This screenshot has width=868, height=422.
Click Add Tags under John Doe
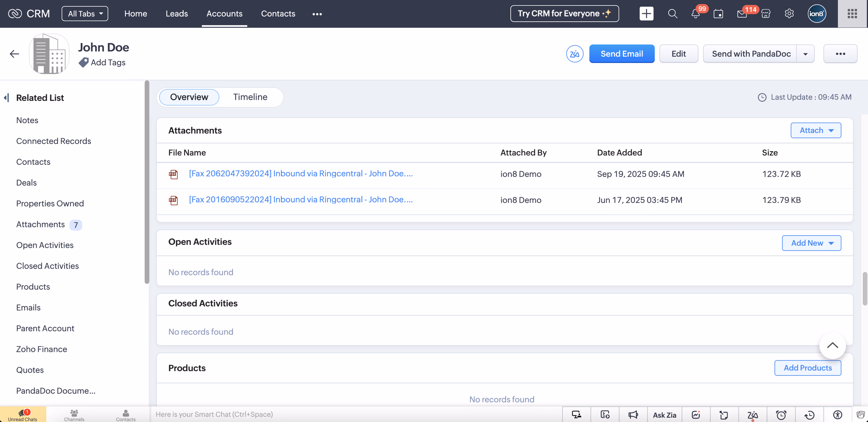tap(108, 62)
